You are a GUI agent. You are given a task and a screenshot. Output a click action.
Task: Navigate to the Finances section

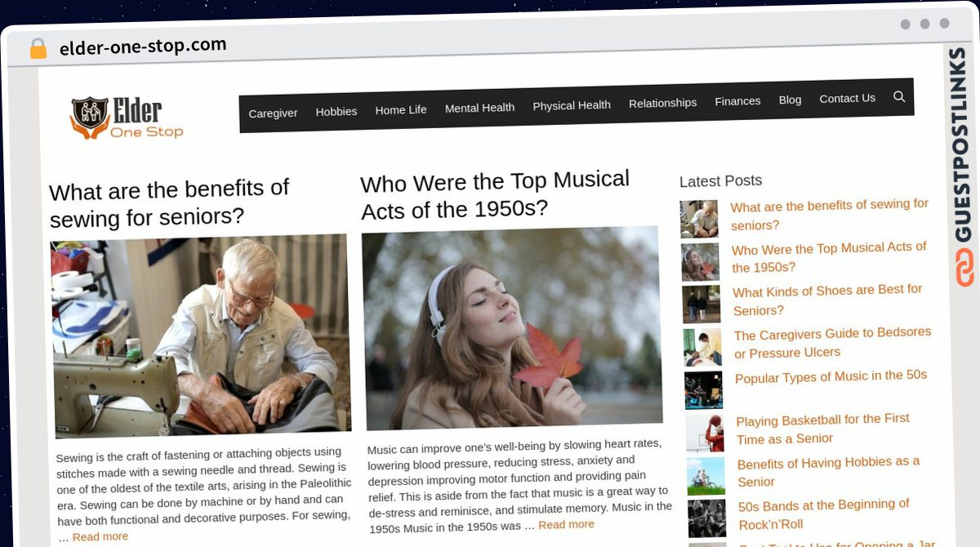(737, 101)
